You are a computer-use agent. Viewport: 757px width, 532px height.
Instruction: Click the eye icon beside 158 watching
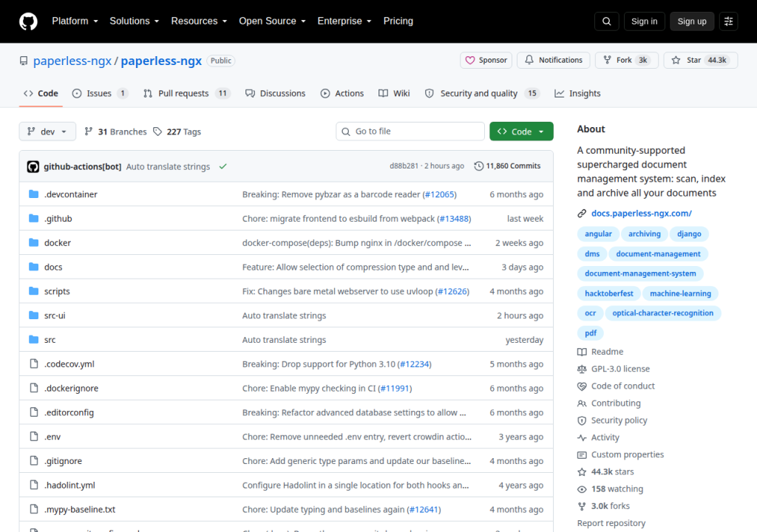[x=582, y=489]
